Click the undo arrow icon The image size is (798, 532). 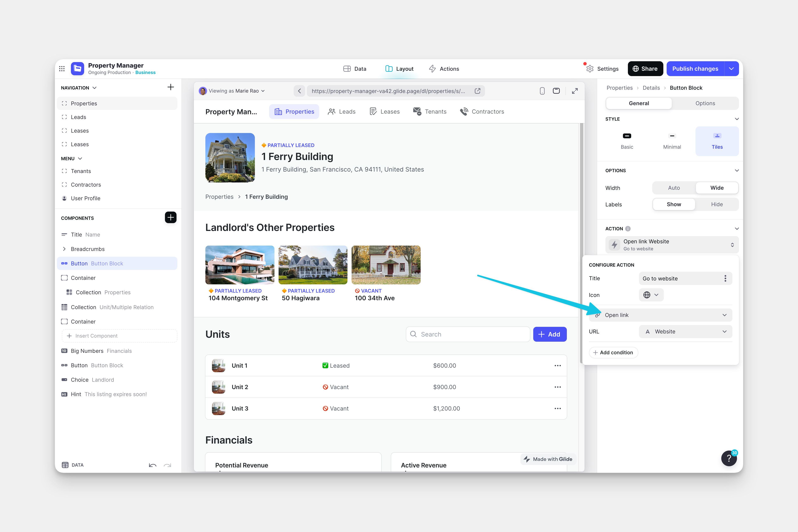pos(152,465)
